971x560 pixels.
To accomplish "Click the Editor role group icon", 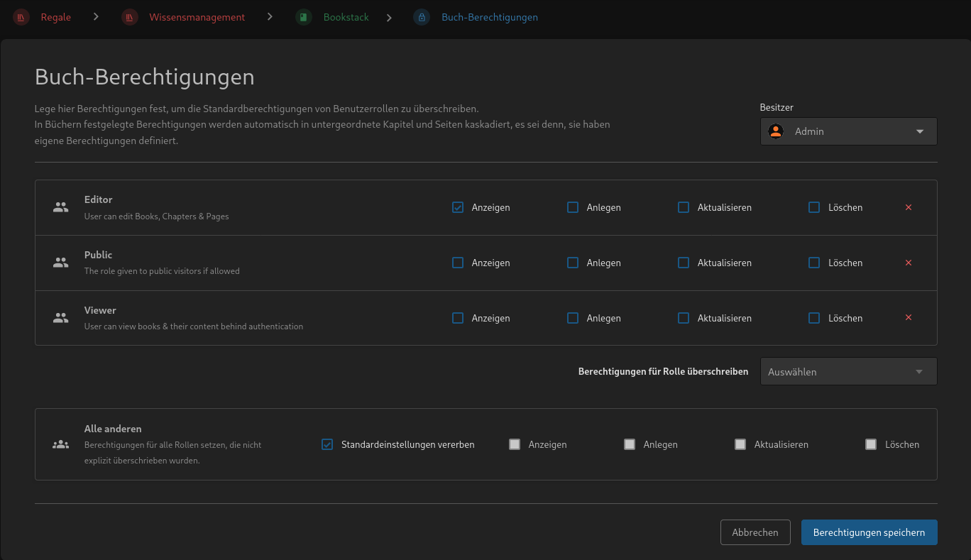I will (61, 207).
